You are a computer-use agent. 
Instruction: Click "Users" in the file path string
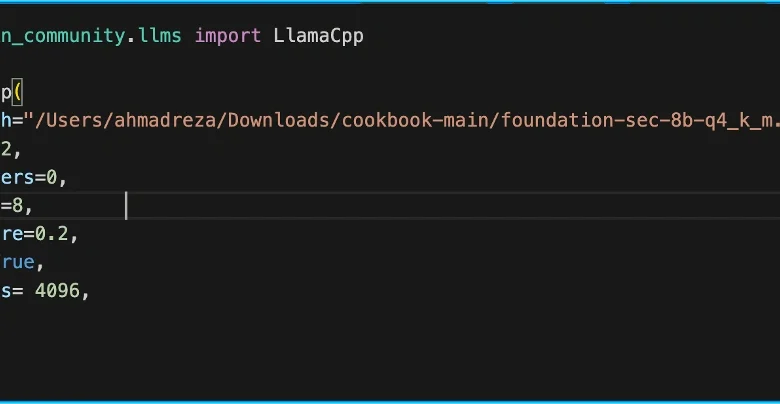(68, 121)
